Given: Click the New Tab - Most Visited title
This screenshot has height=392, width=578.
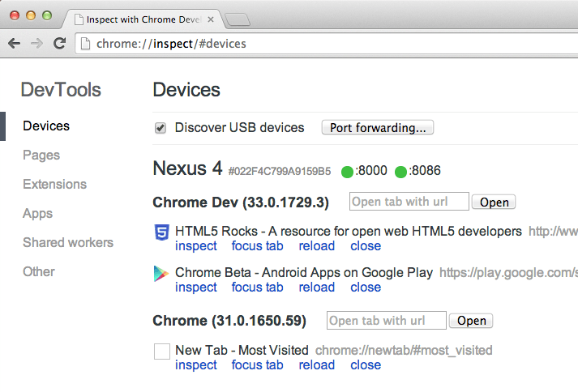Looking at the screenshot, I should (242, 351).
